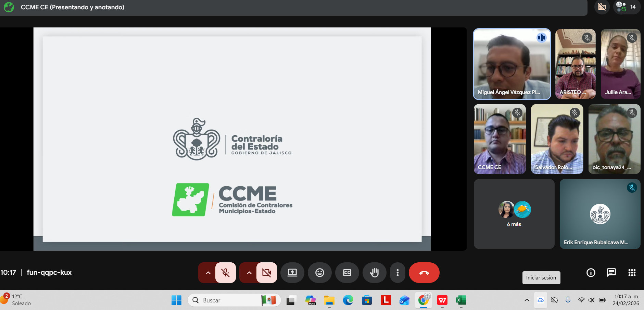
Task: Open Microsoft 365 Copilot on taskbar
Action: click(x=311, y=300)
